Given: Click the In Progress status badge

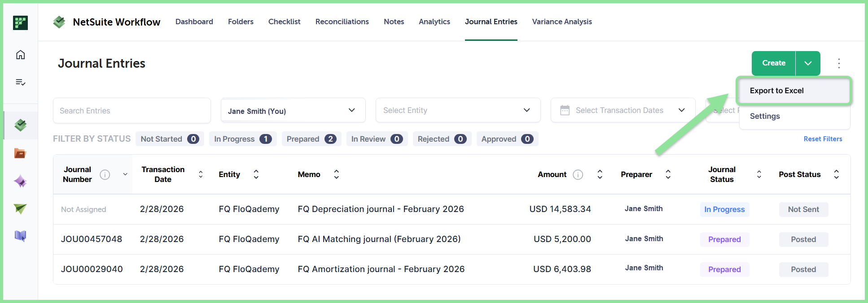Looking at the screenshot, I should 724,209.
